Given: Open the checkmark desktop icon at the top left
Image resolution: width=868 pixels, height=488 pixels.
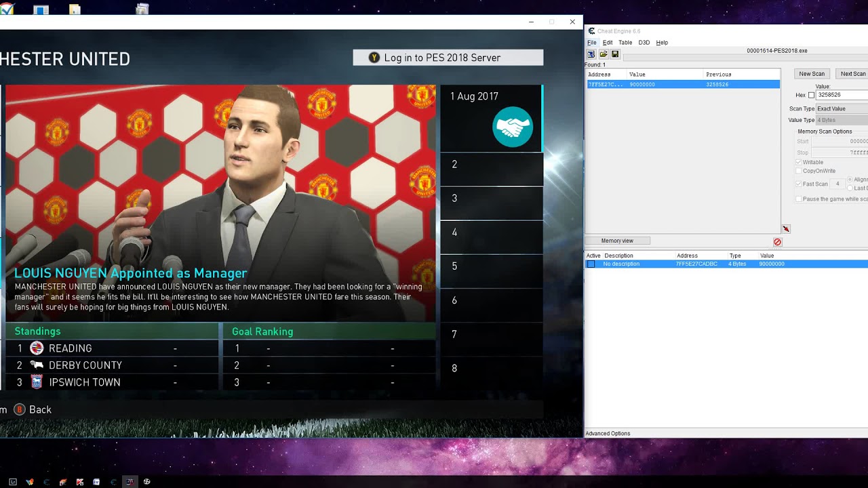Looking at the screenshot, I should pos(7,8).
